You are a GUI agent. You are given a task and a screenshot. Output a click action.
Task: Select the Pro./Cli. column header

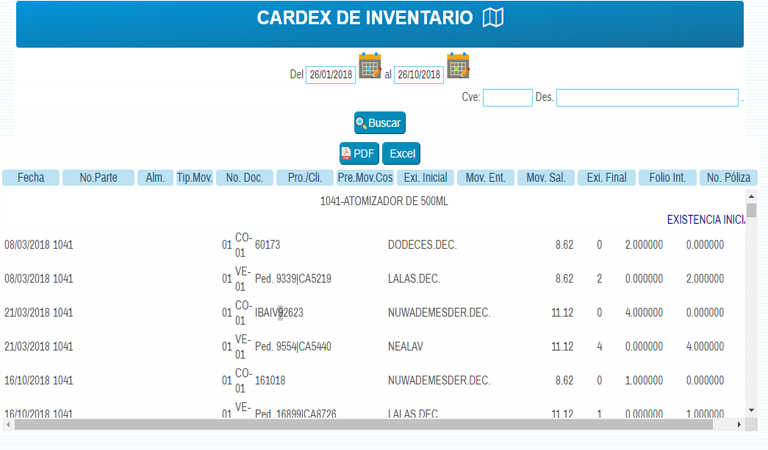coord(303,178)
